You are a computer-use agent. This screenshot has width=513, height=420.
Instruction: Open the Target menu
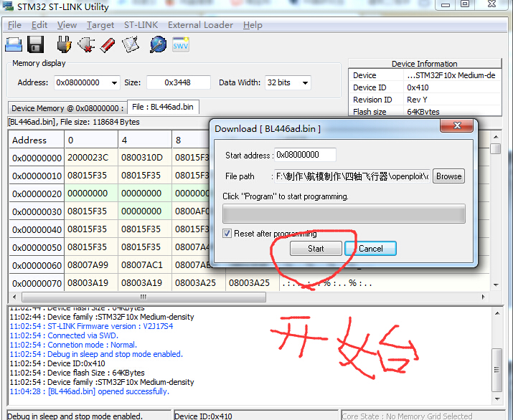(100, 25)
